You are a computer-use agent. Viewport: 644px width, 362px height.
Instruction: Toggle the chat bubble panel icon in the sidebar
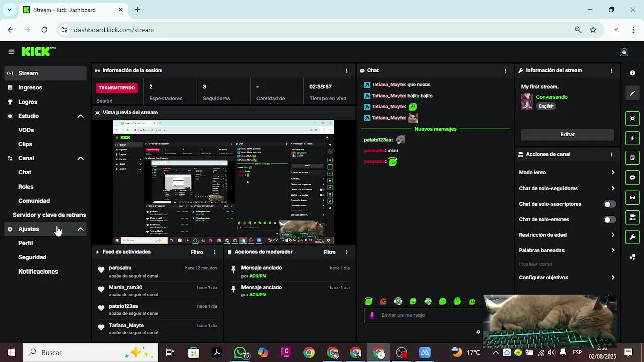click(x=632, y=177)
